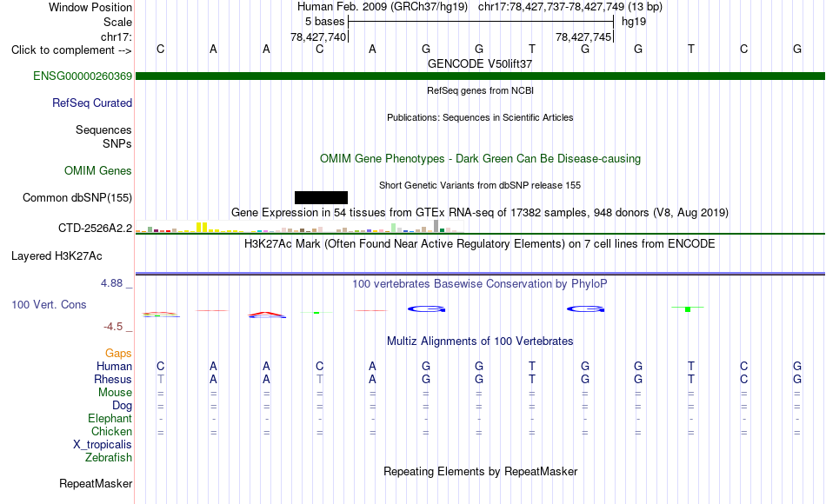Select the 78,427,740 ruler position

click(318, 36)
